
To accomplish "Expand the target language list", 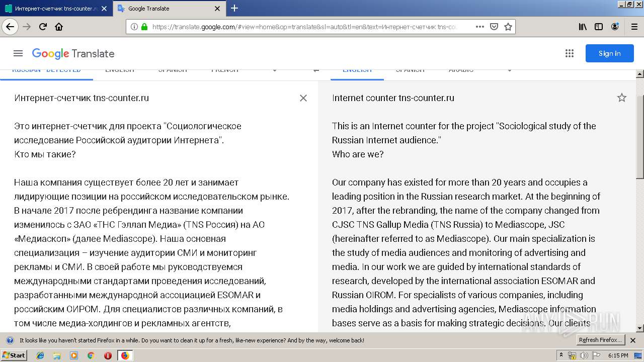I will point(510,70).
